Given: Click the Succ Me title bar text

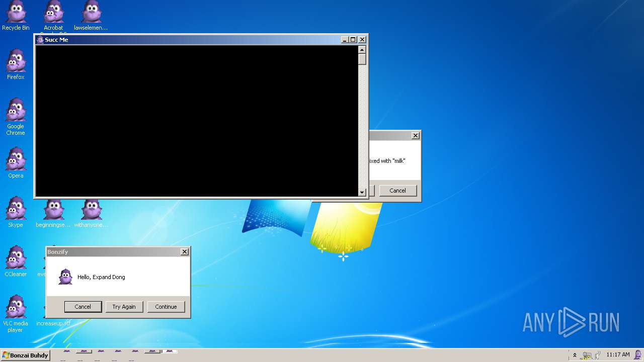Looking at the screenshot, I should pyautogui.click(x=56, y=40).
